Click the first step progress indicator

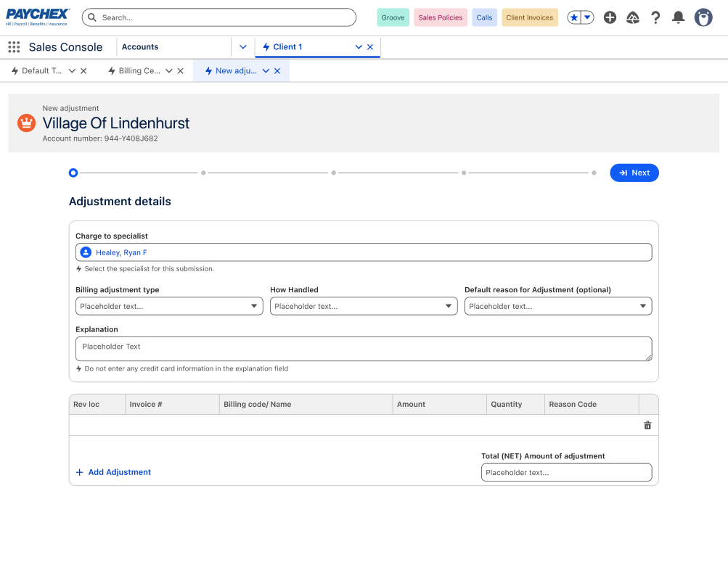[x=73, y=173]
